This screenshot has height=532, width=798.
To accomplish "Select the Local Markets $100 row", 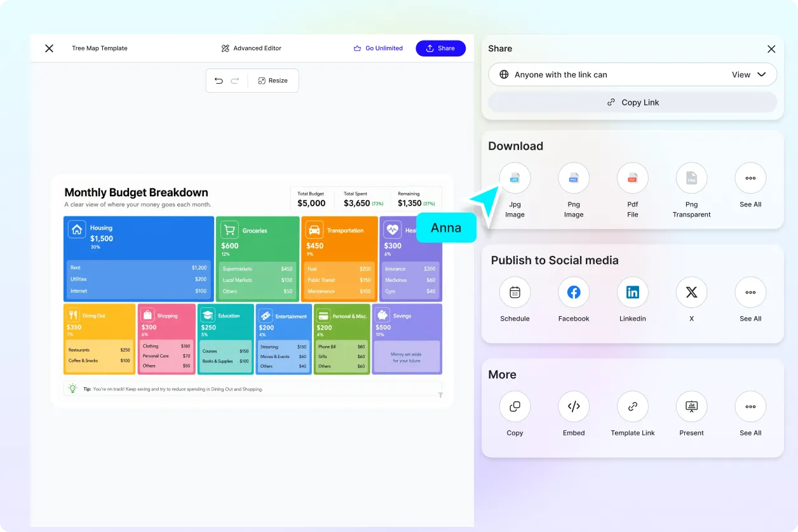I will pos(257,280).
